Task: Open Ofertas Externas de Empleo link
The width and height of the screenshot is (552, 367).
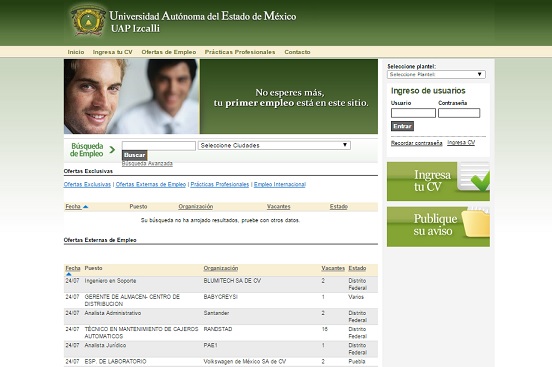Action: pos(151,184)
